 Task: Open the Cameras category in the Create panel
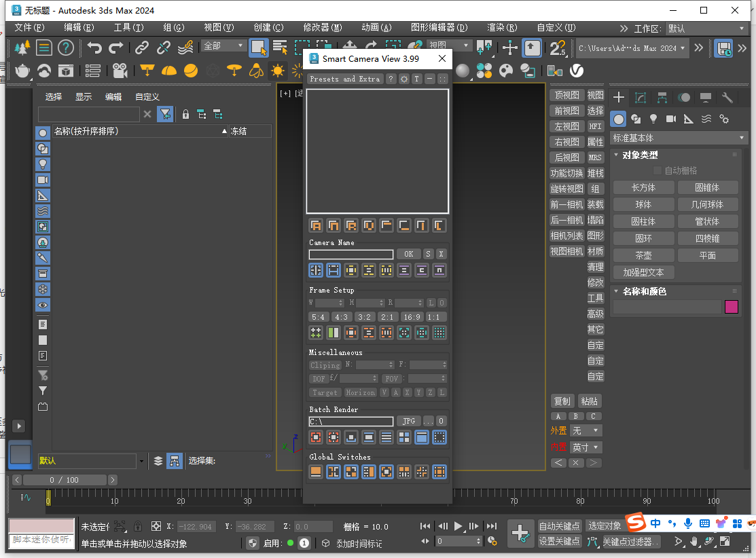click(670, 119)
